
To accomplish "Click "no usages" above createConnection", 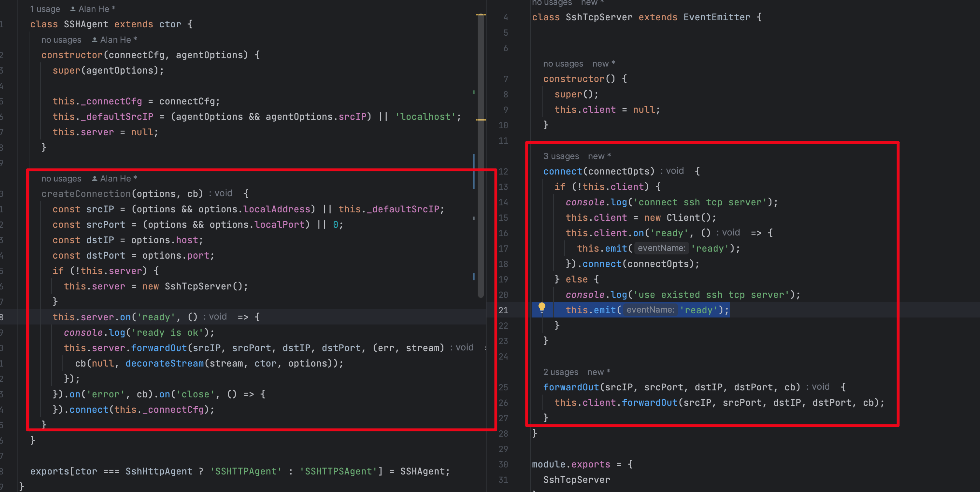I will pos(61,178).
